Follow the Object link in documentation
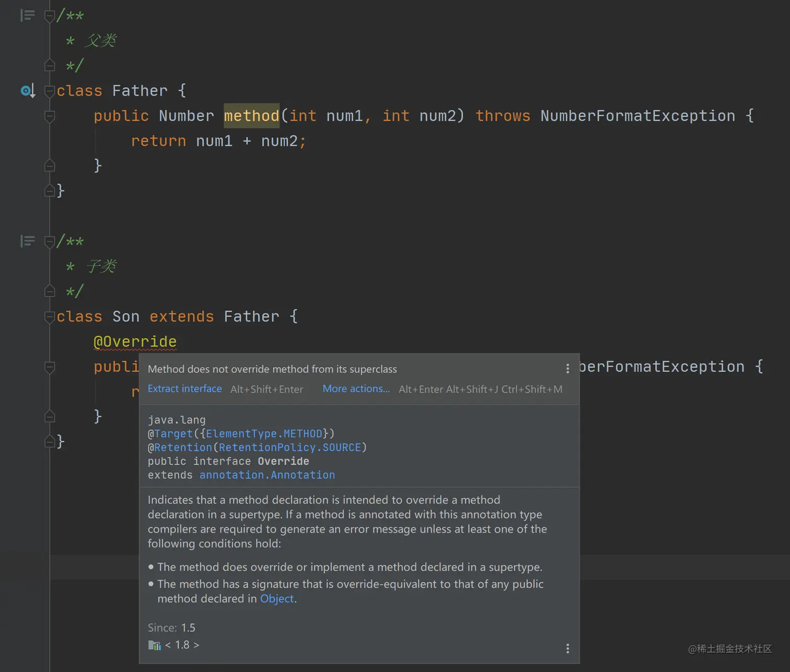Image resolution: width=790 pixels, height=672 pixels. (277, 598)
